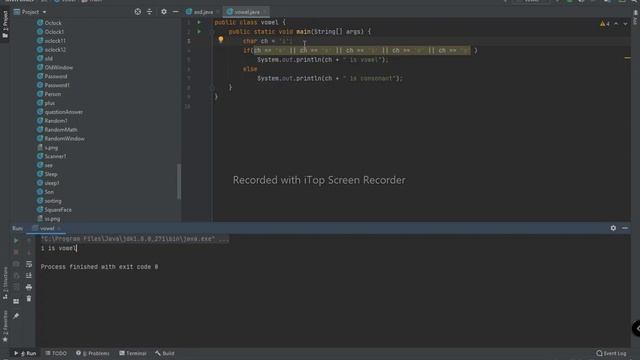Close the vowel run tab

click(x=59, y=228)
